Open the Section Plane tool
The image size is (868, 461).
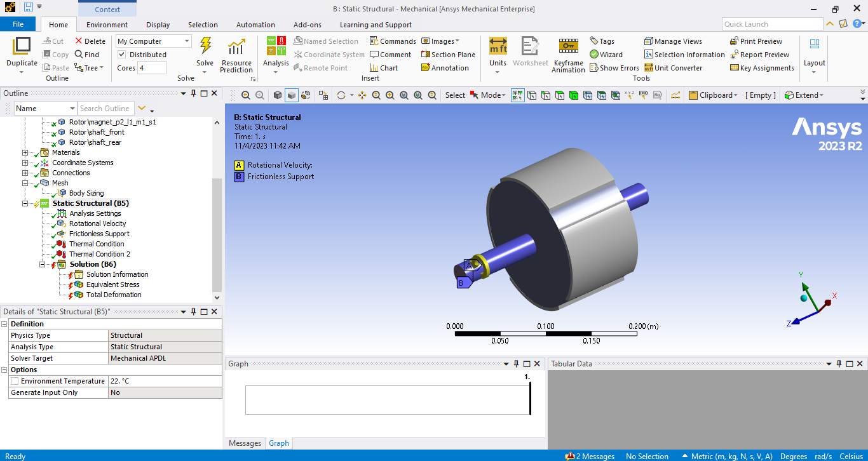(x=448, y=55)
